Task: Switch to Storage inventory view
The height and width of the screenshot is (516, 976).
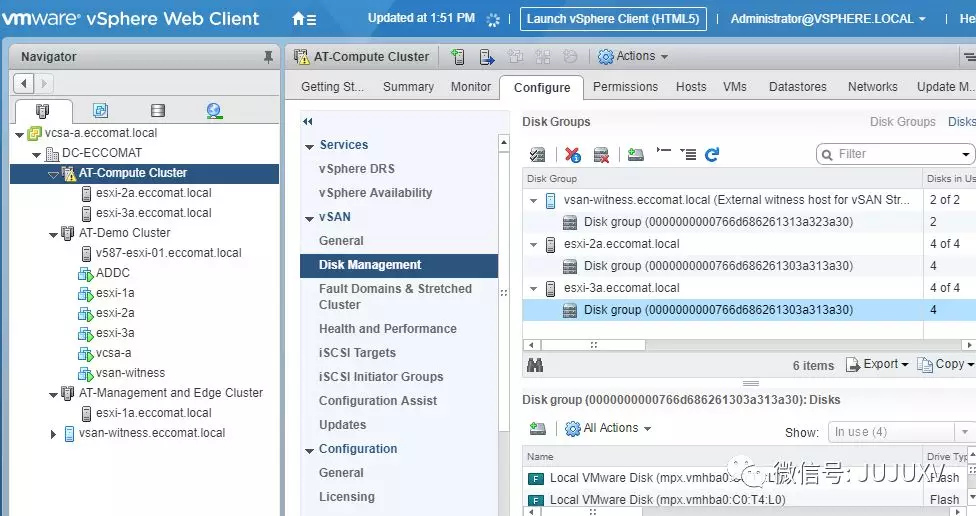Action: [x=158, y=111]
